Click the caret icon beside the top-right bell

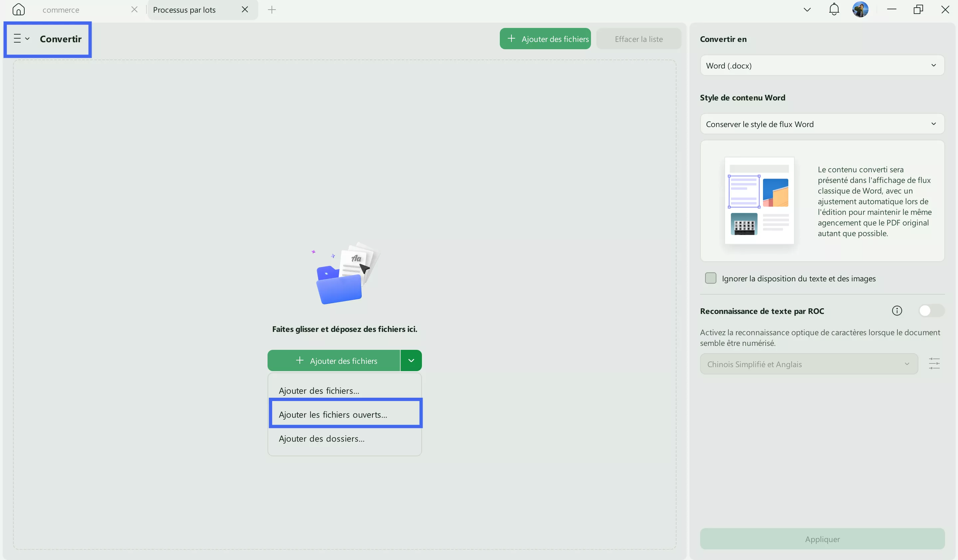[807, 9]
